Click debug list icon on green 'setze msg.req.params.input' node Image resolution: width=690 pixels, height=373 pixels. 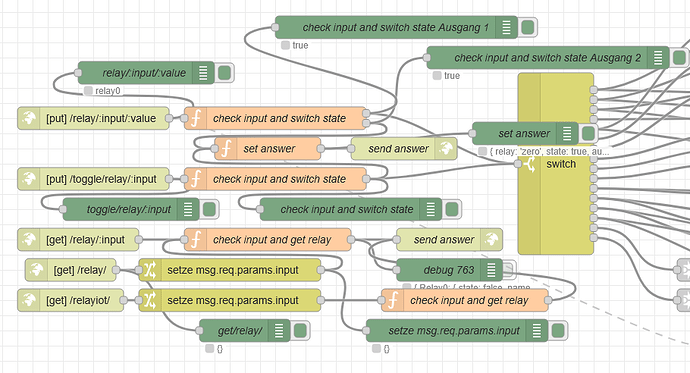click(537, 331)
